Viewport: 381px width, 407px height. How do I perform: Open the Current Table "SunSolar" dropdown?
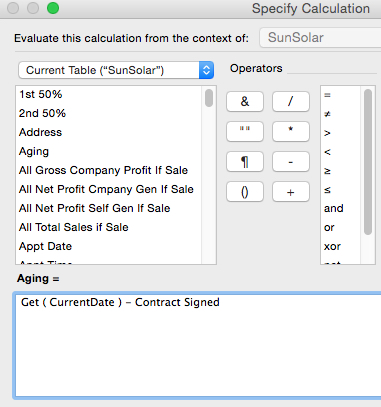coord(116,70)
